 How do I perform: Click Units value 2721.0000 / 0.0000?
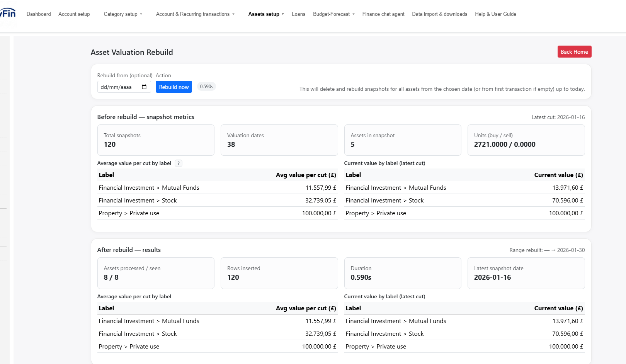[505, 145]
